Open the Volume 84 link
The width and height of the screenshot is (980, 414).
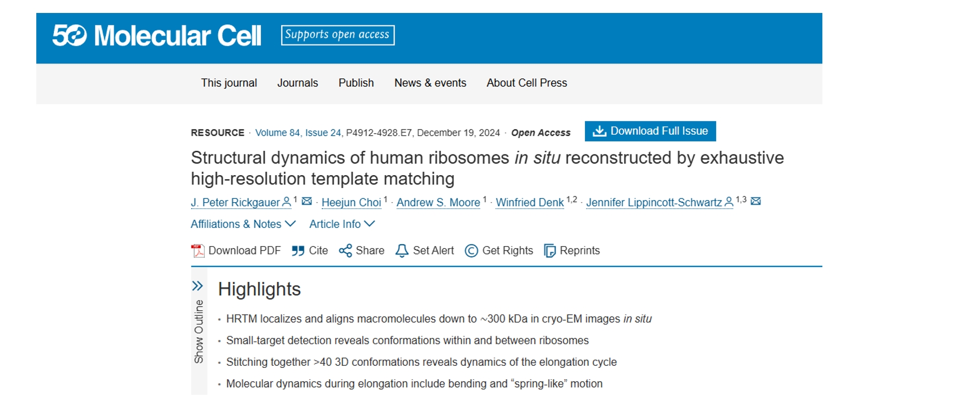(x=277, y=133)
